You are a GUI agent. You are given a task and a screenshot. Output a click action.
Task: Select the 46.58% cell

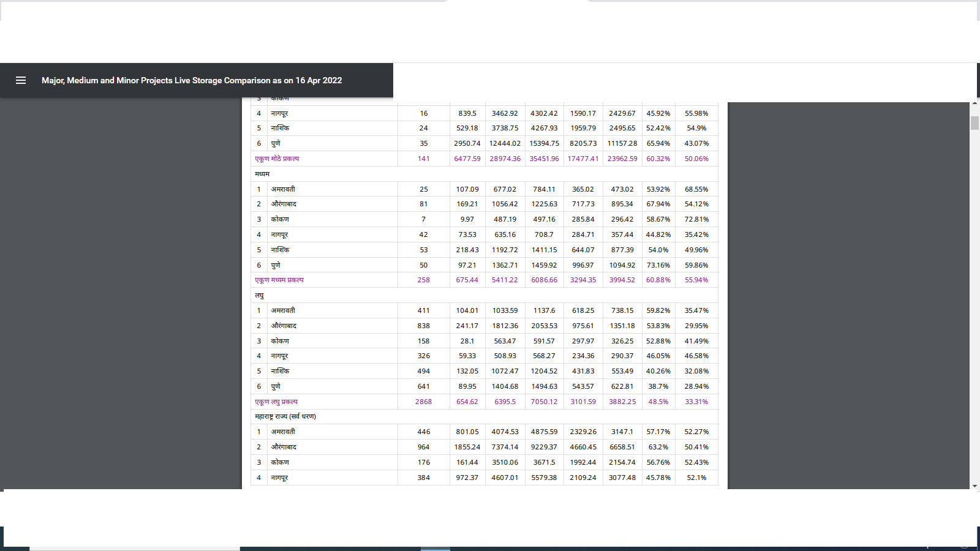(696, 356)
